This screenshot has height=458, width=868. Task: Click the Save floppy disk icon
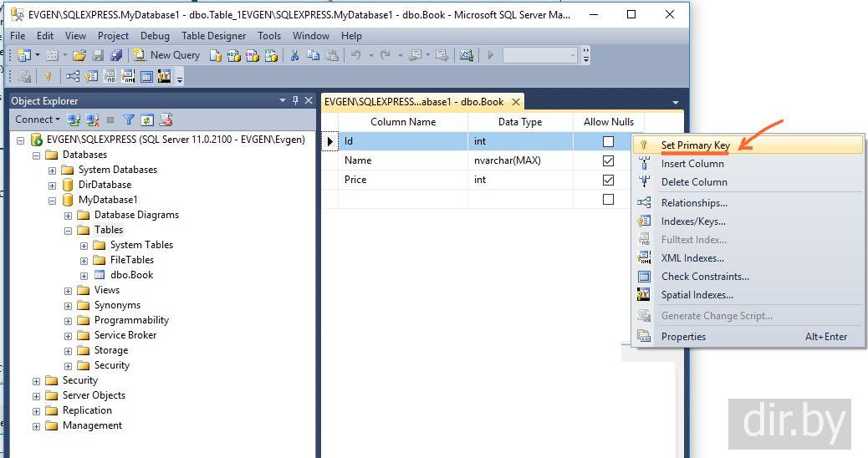pos(99,55)
